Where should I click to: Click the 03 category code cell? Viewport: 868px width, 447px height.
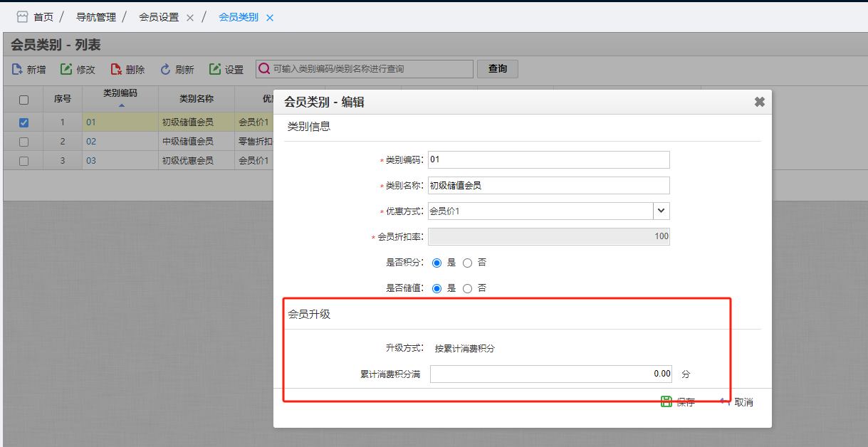120,161
